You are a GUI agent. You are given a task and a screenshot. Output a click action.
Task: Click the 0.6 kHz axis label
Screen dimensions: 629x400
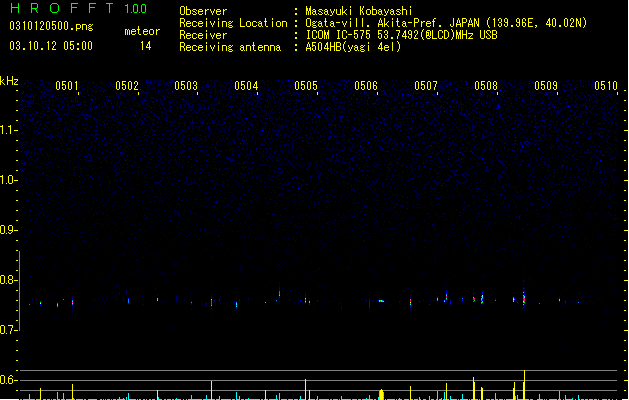pos(8,380)
